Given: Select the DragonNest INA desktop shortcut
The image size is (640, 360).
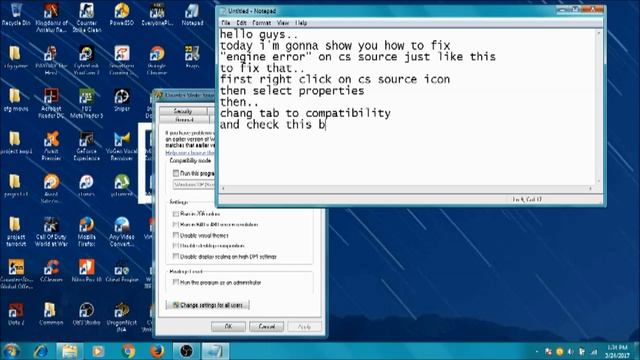Looking at the screenshot, I should pos(122,317).
